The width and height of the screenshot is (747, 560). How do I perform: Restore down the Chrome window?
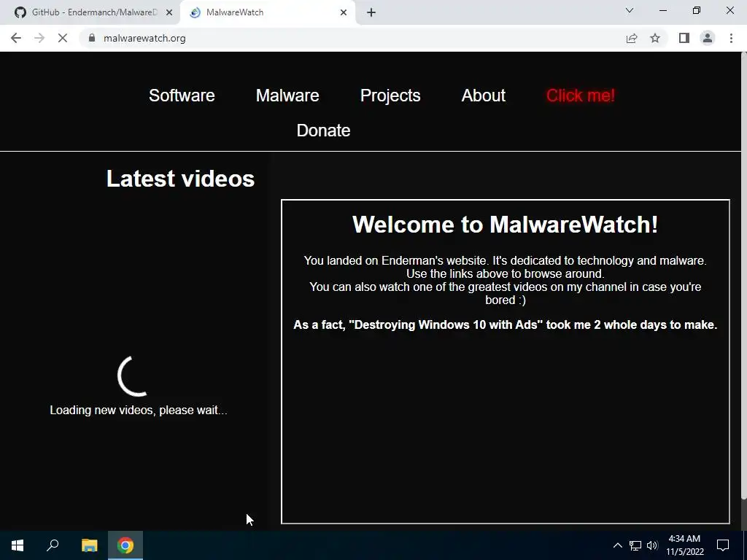(697, 10)
